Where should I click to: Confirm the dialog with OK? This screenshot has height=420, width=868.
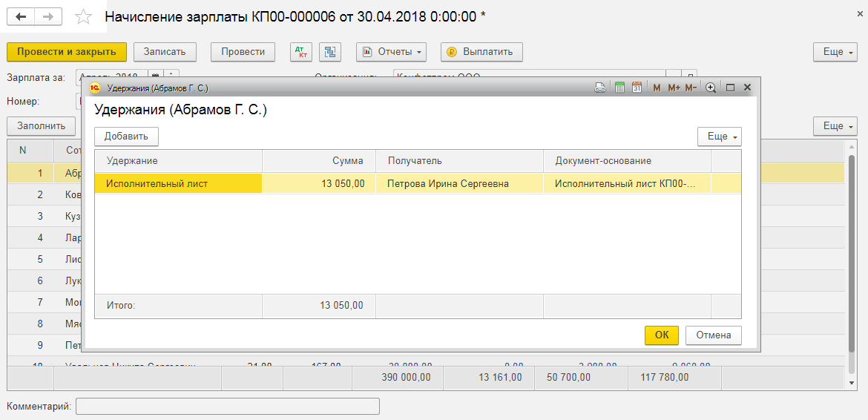(662, 335)
